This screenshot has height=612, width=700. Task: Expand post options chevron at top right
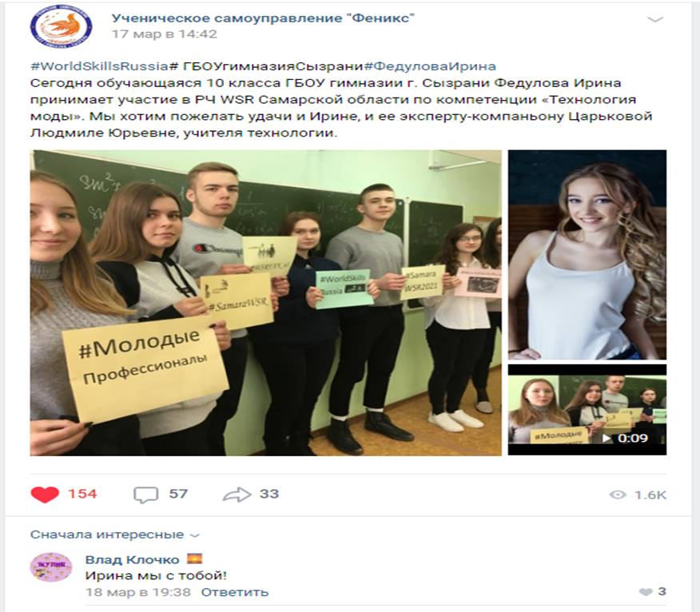click(x=655, y=20)
